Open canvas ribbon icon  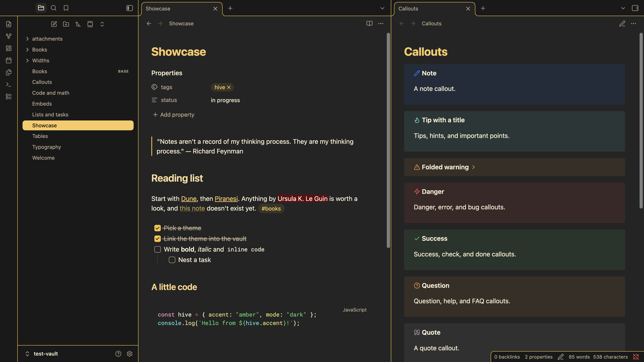click(9, 48)
